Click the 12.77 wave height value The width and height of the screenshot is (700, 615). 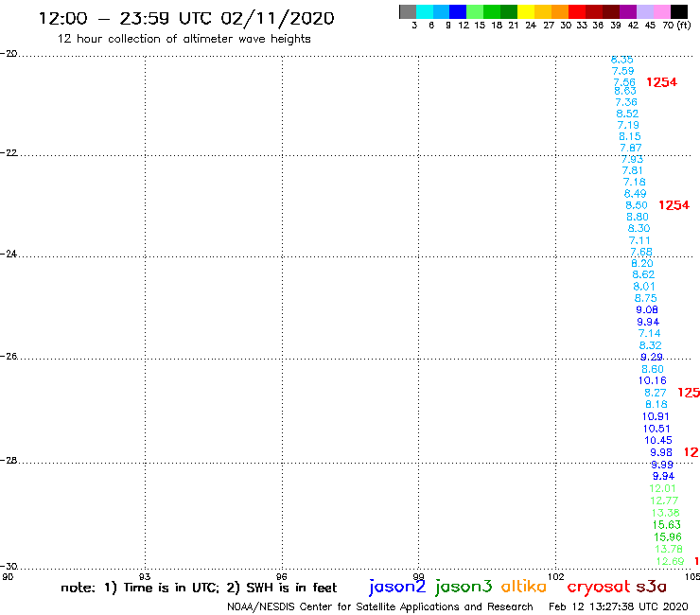coord(664,501)
